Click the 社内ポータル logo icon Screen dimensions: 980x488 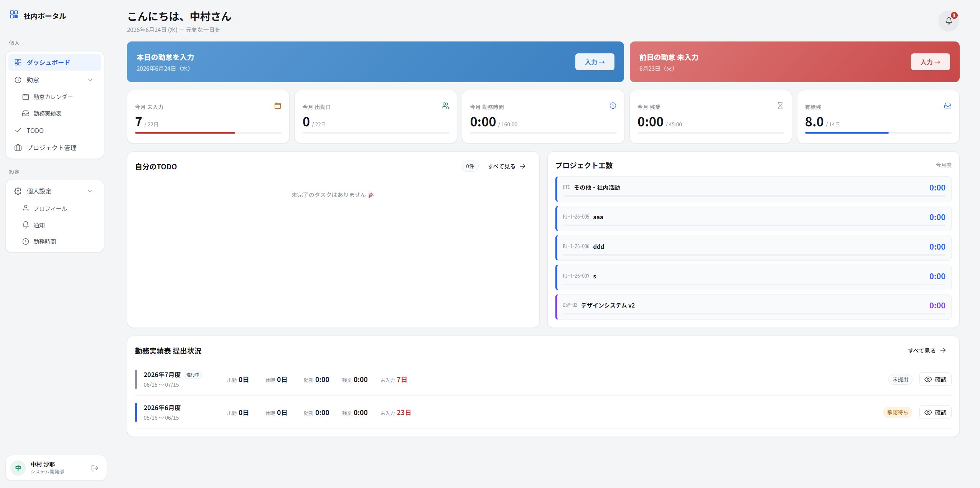[x=14, y=15]
